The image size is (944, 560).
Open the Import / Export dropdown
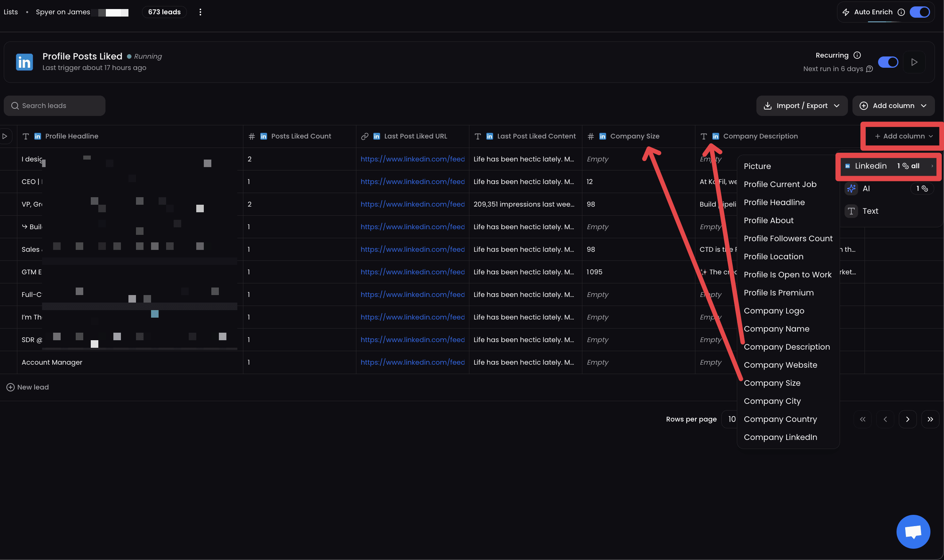[x=802, y=106]
